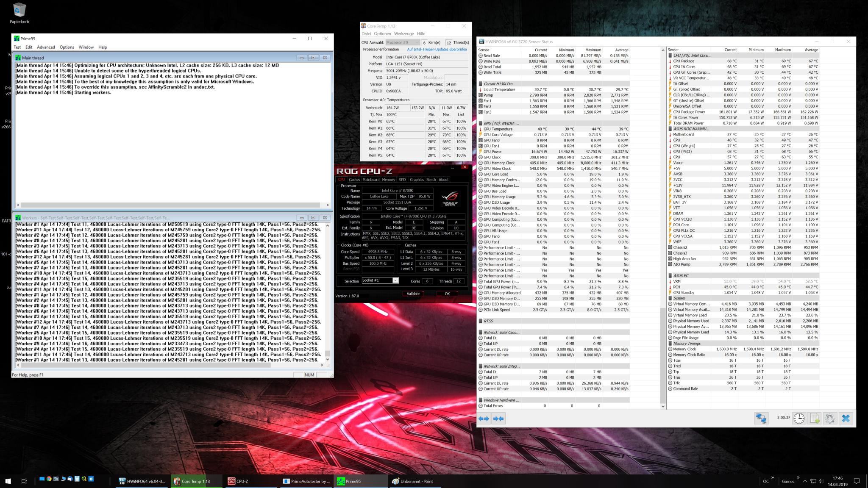This screenshot has height=488, width=868.
Task: Switch to CPU-Z taskbar button
Action: point(252,481)
